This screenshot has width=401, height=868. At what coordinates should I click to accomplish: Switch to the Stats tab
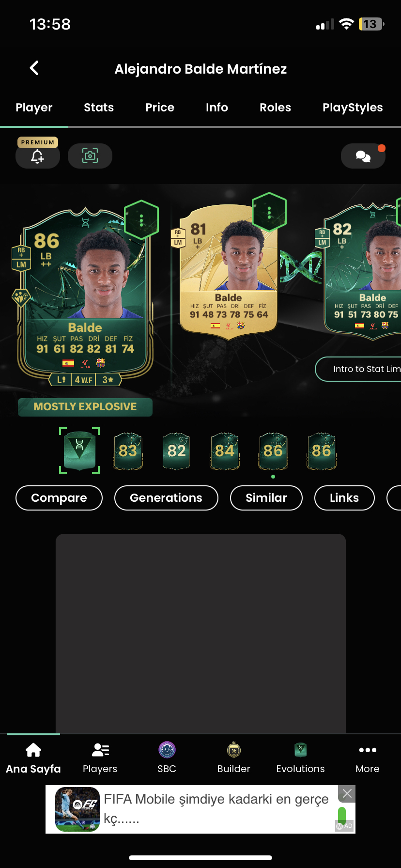[x=99, y=108]
